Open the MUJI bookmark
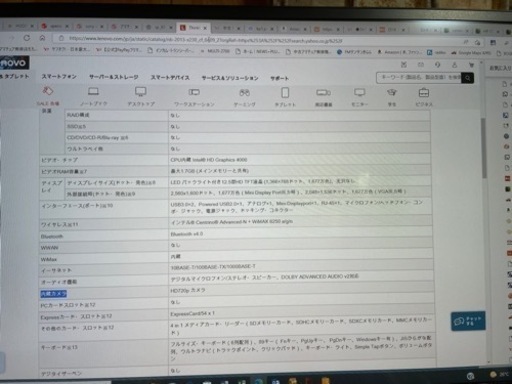 tap(215, 51)
